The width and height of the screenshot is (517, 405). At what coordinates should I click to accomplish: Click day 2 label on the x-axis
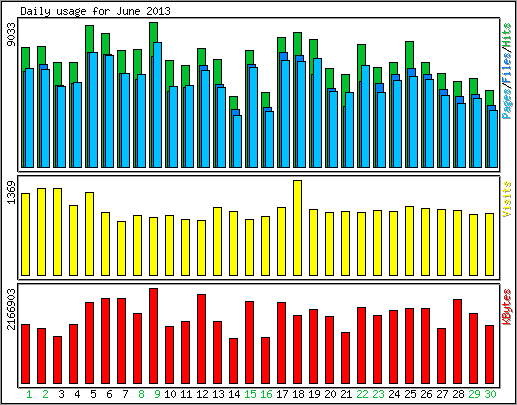[45, 394]
